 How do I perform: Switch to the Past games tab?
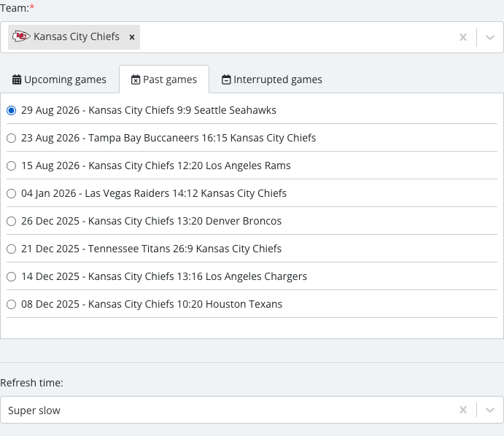coord(164,79)
